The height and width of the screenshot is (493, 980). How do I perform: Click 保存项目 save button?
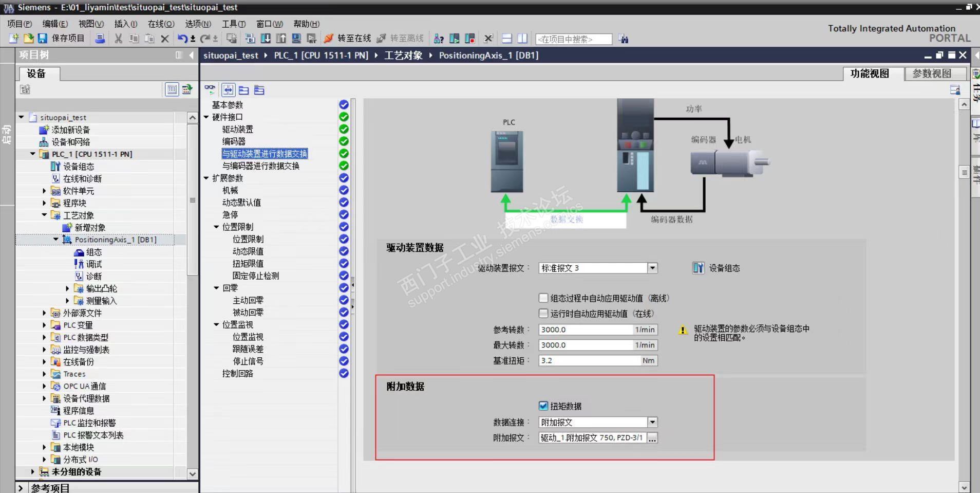point(61,39)
